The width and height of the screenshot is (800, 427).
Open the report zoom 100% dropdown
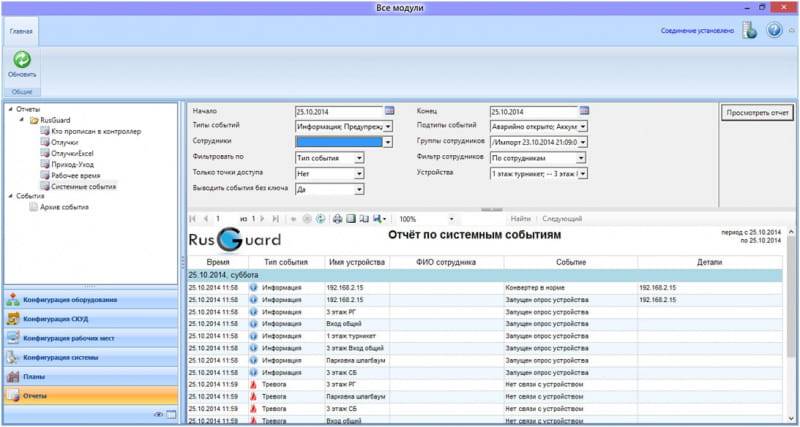click(451, 218)
